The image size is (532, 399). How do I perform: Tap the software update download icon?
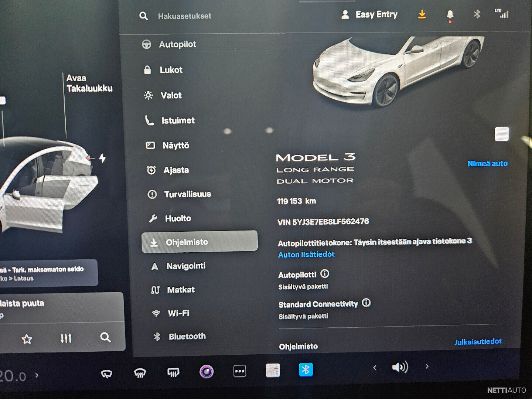coord(422,14)
